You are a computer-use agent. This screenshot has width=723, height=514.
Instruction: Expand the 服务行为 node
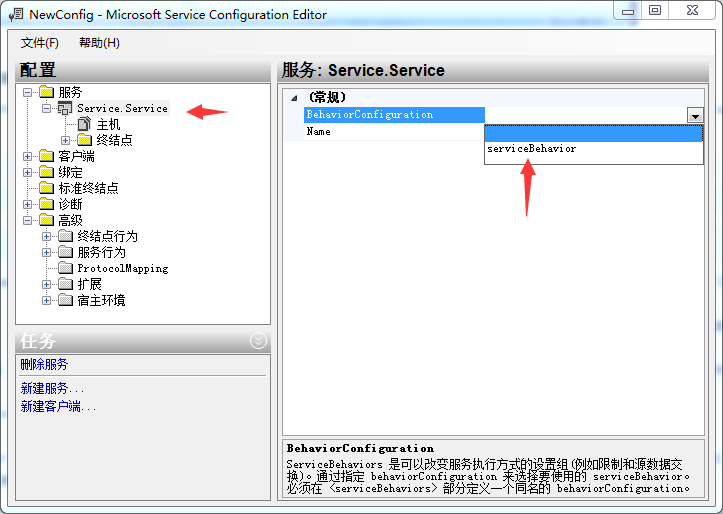(47, 252)
